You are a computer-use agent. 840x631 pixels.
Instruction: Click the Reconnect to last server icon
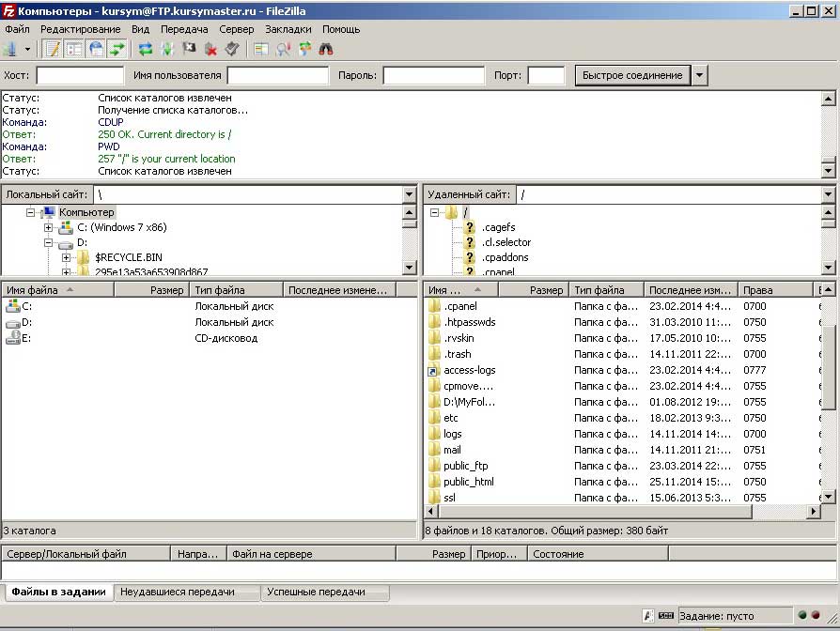click(232, 49)
